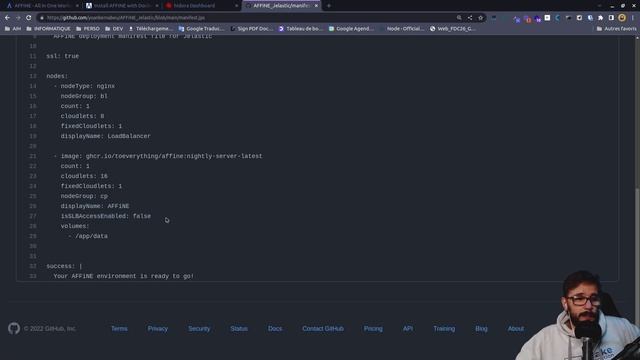The width and height of the screenshot is (640, 360).
Task: Open the Docs footer link
Action: [x=275, y=329]
